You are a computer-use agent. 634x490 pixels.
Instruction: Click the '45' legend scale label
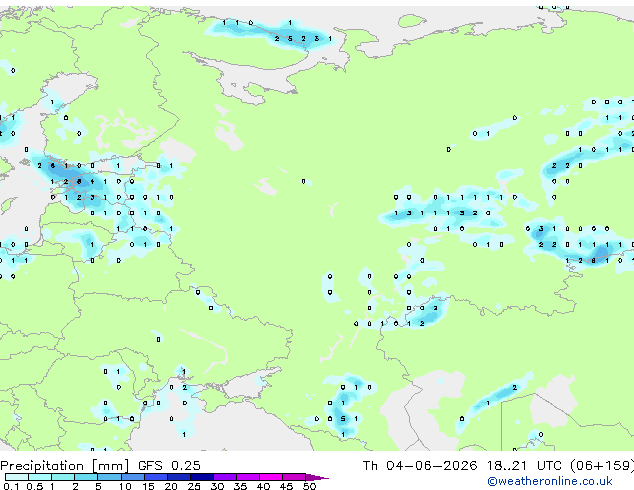pyautogui.click(x=286, y=486)
